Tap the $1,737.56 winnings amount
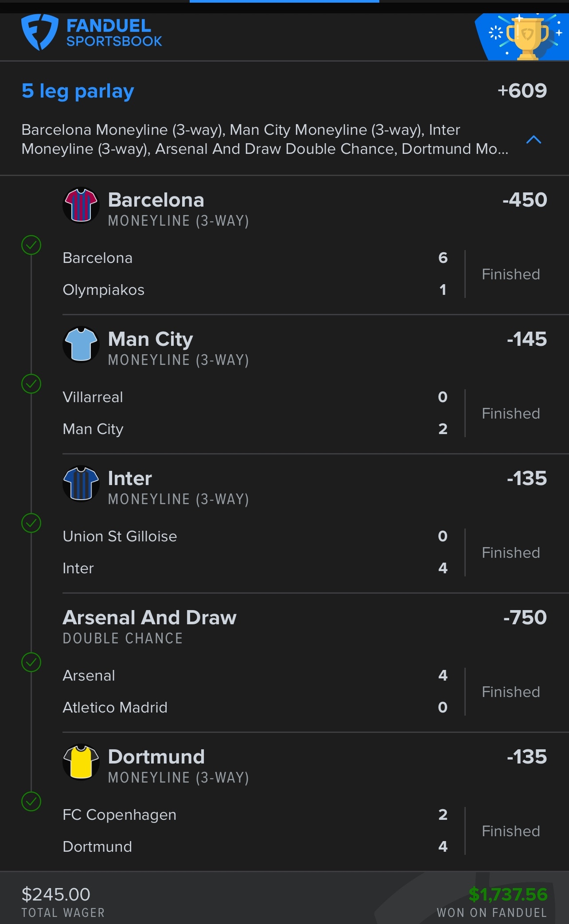The width and height of the screenshot is (569, 924). point(508,894)
